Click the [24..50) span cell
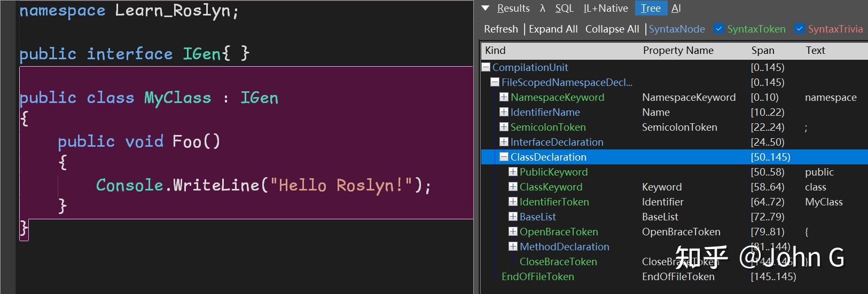This screenshot has height=294, width=868. (767, 142)
